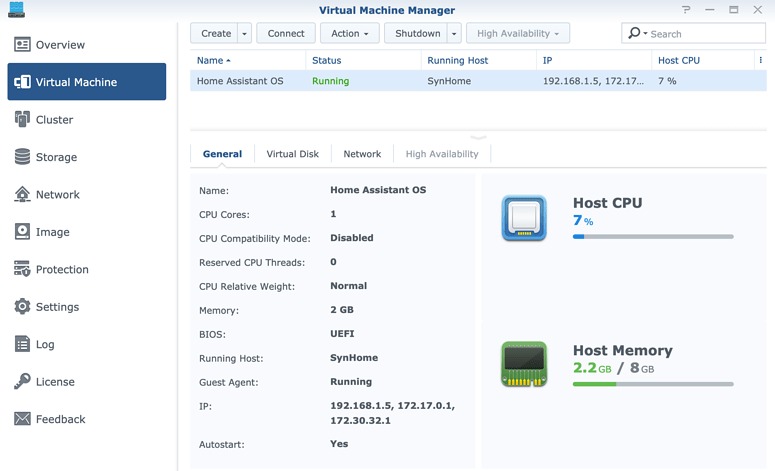
Task: Click the Cluster servers icon
Action: tap(22, 119)
